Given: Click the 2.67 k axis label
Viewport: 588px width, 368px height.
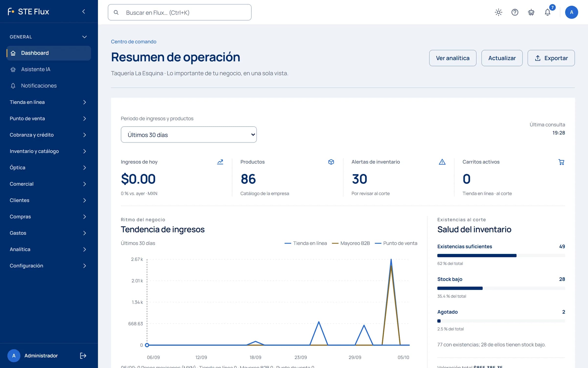Looking at the screenshot, I should click(x=137, y=259).
